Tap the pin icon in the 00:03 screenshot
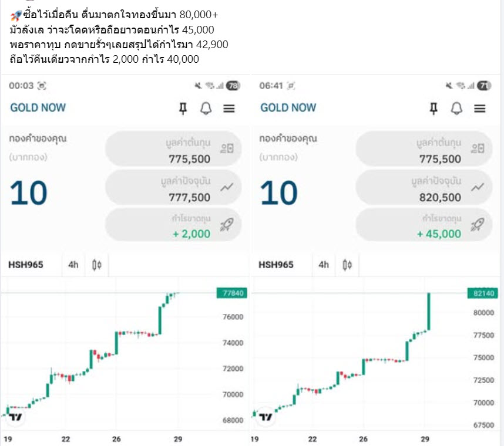504x446 pixels. pos(183,108)
